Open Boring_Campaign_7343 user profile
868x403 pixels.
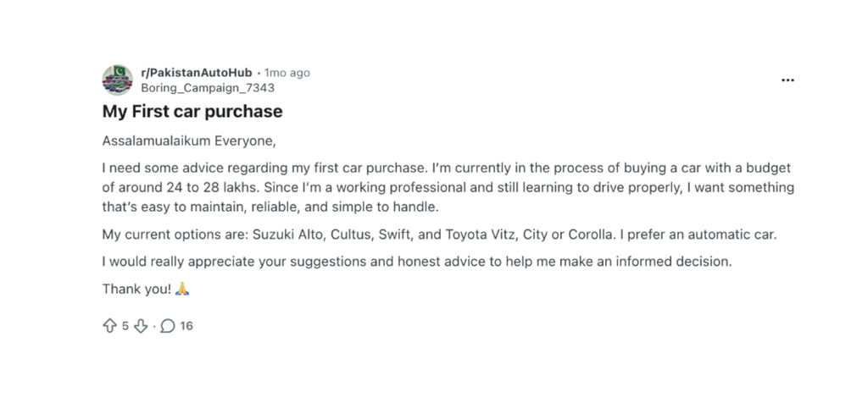208,87
